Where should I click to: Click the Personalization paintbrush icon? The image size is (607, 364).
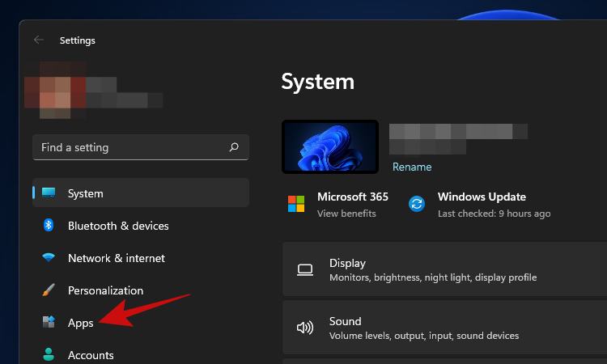click(x=49, y=290)
